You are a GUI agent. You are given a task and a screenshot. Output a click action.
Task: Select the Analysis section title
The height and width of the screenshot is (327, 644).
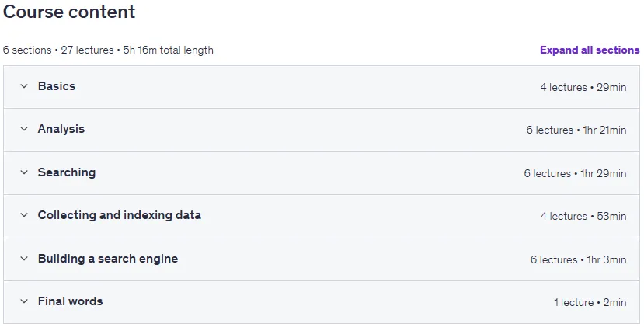(61, 129)
